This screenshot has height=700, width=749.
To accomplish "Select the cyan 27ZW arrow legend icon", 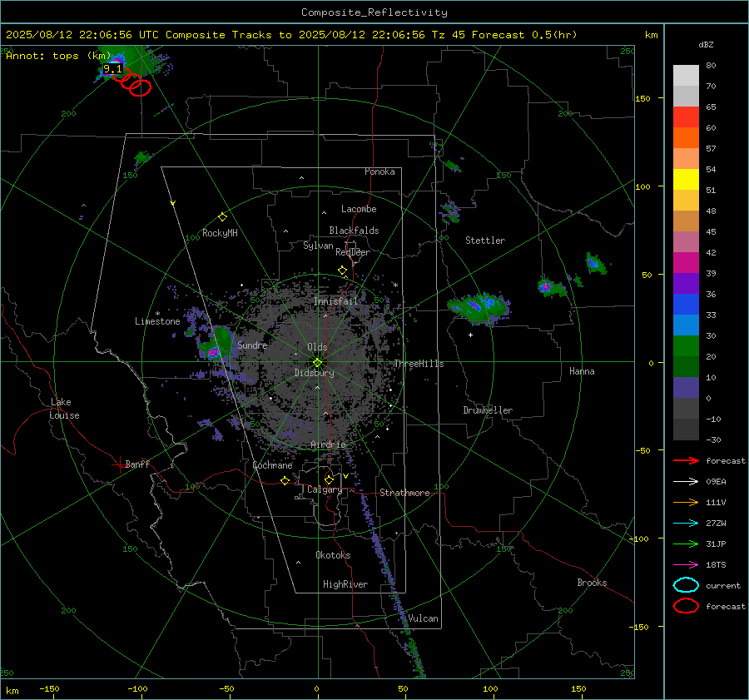I will coord(686,524).
